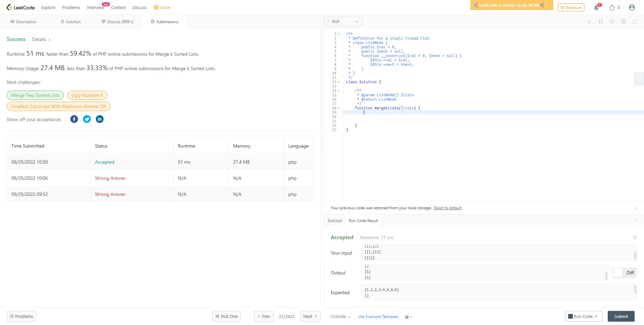Click the Expected box scrollbar
Screen dimensions: 644x325
635,289
